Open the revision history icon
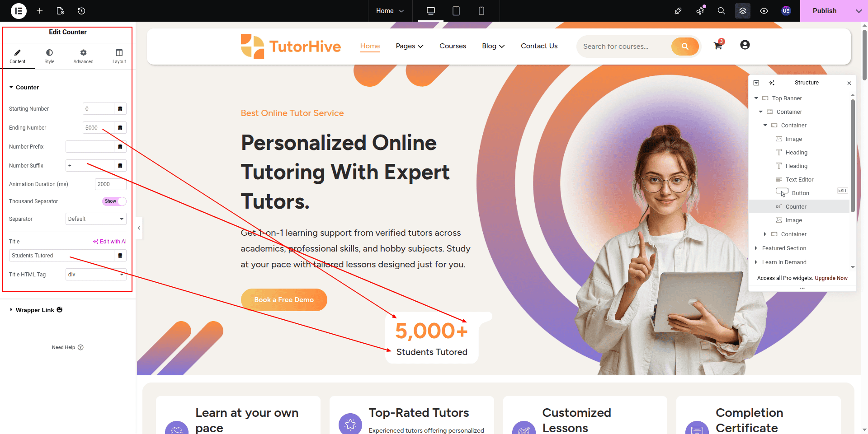 pos(81,11)
